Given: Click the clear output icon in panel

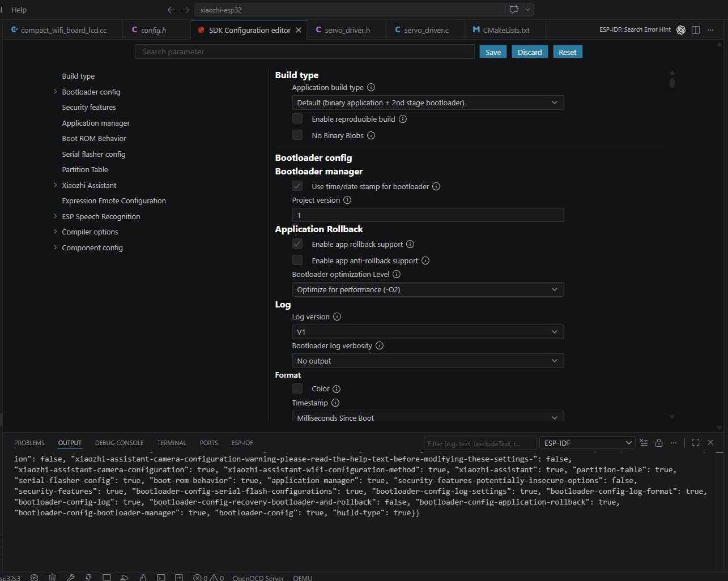Looking at the screenshot, I should tap(644, 443).
